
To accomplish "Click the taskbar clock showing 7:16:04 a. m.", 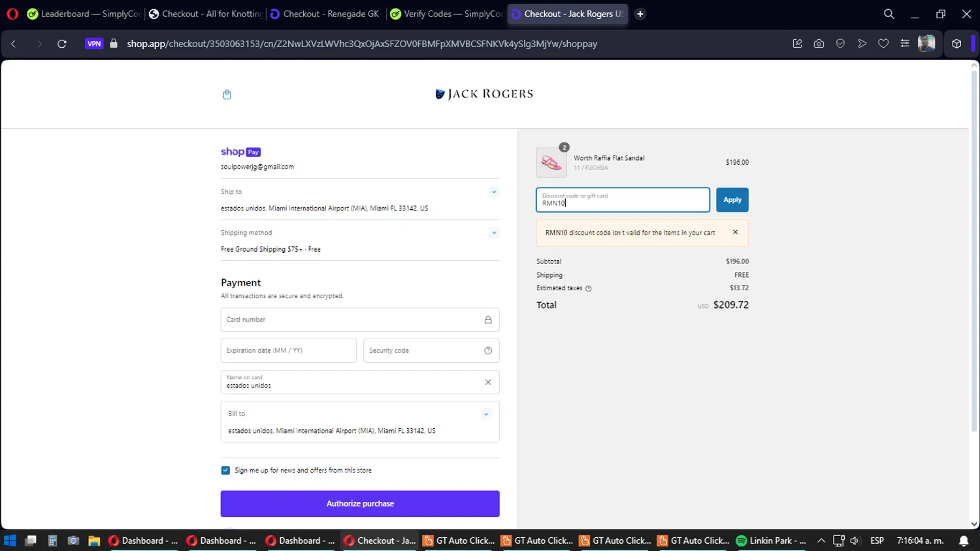I will 921,541.
